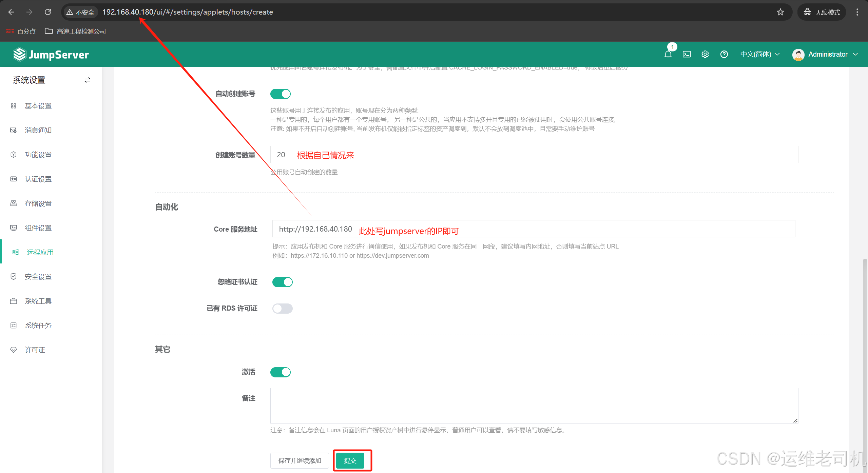Open the help question mark icon

point(724,54)
